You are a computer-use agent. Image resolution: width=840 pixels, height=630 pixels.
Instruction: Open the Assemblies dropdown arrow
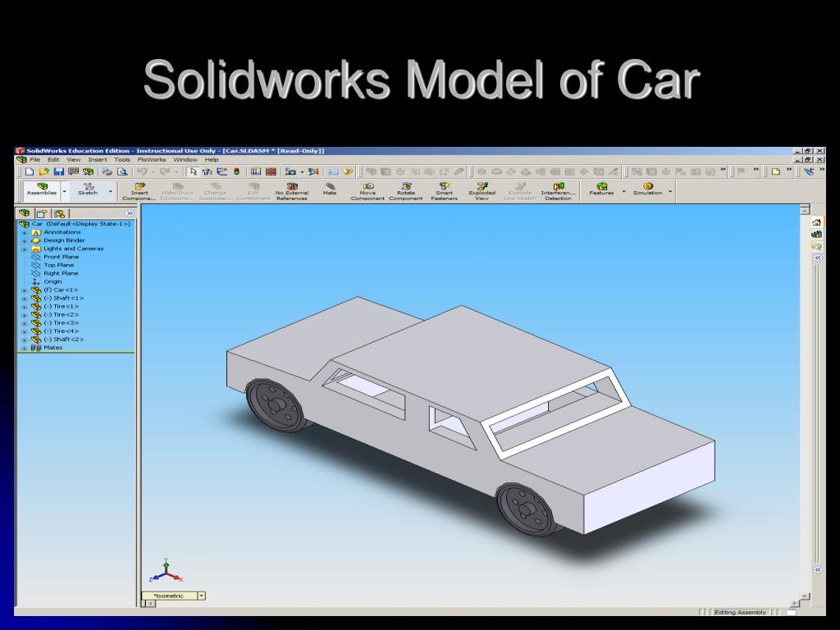(x=65, y=191)
